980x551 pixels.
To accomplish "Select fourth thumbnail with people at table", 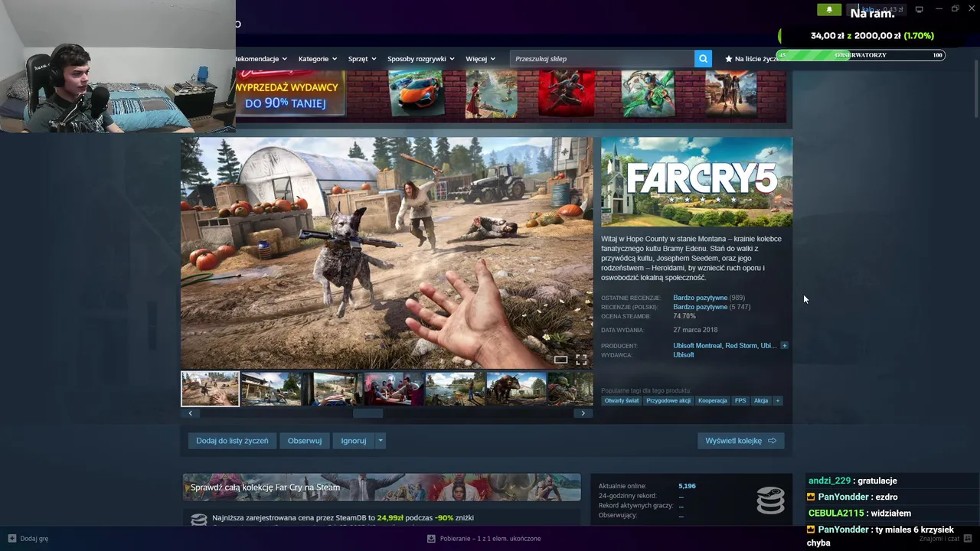I will [x=394, y=389].
